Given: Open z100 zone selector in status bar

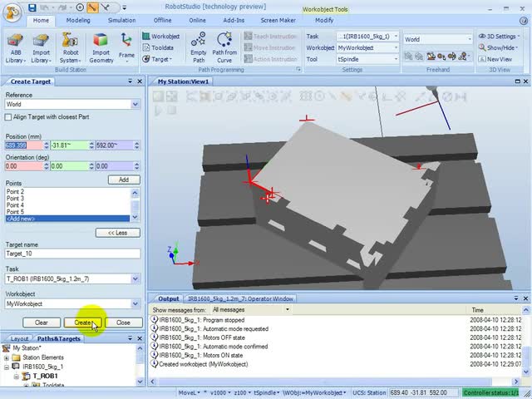Looking at the screenshot, I should 242,392.
